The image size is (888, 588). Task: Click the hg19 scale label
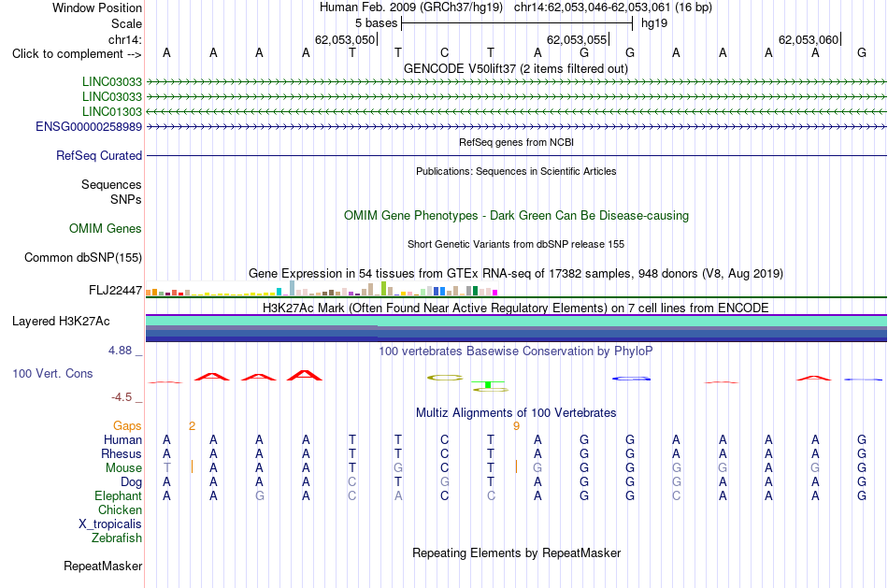click(654, 23)
